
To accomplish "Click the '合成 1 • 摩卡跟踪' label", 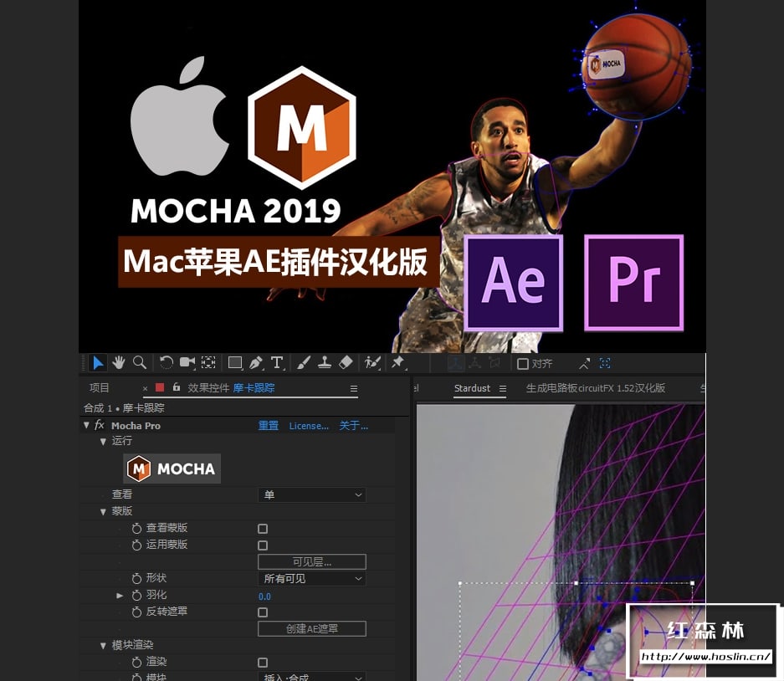I will click(124, 408).
